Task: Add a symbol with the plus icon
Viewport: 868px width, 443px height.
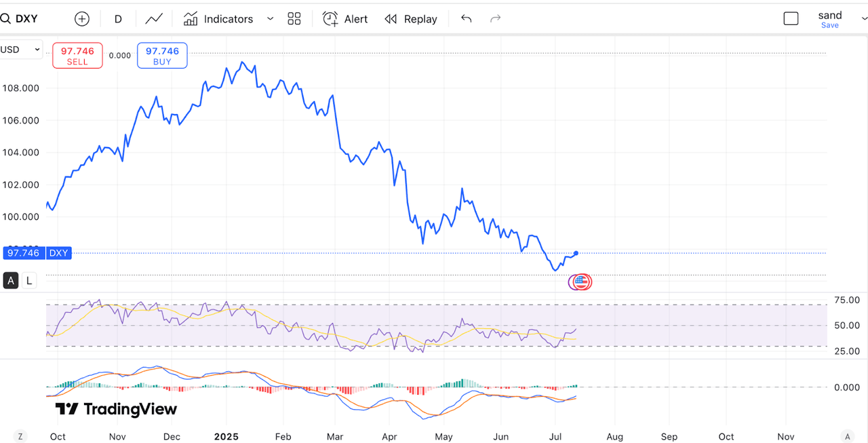Action: point(82,19)
